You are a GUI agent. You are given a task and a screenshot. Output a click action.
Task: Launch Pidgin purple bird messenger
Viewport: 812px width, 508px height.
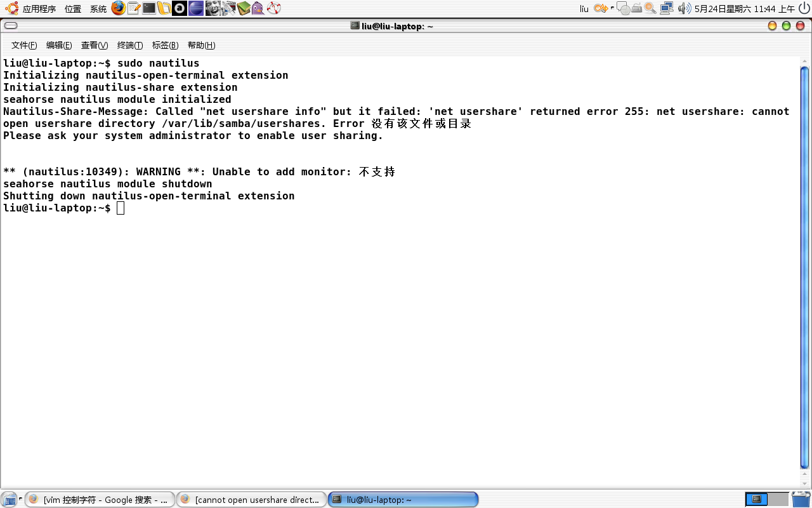(x=258, y=8)
